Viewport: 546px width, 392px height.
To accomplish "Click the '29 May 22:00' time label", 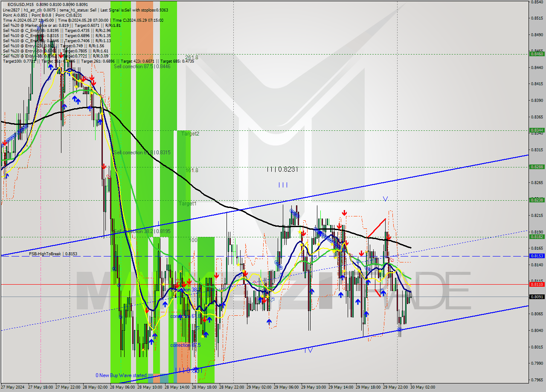I will click(x=396, y=387).
